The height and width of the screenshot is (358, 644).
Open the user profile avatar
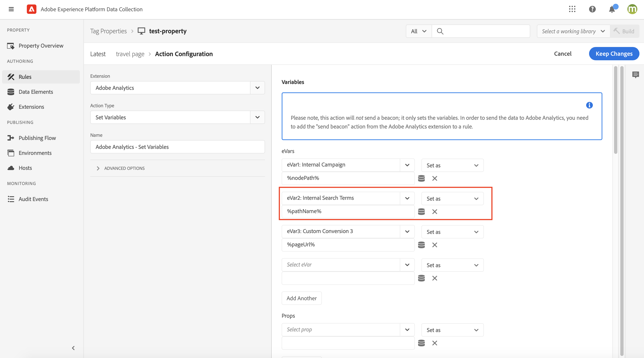click(632, 9)
